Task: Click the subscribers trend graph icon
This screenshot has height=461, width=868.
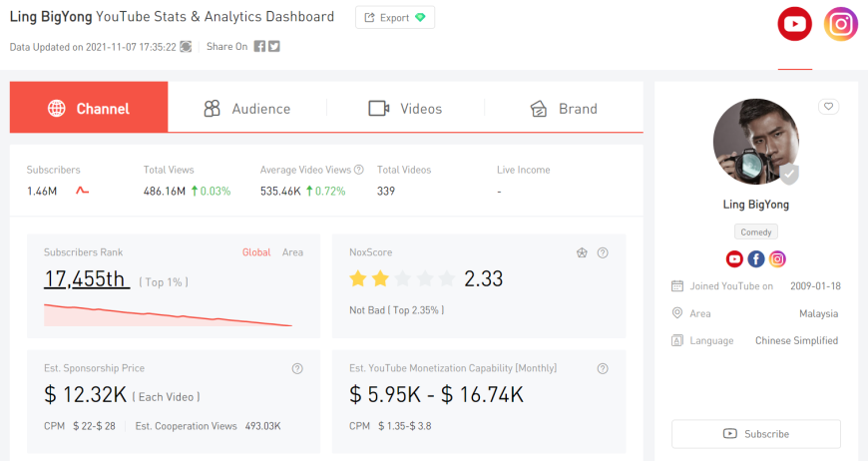Action: coord(83,191)
